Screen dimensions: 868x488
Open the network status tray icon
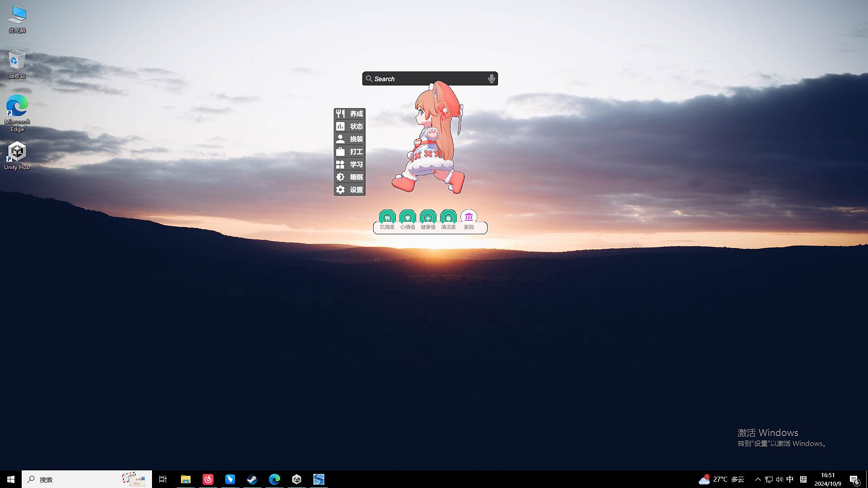768,479
